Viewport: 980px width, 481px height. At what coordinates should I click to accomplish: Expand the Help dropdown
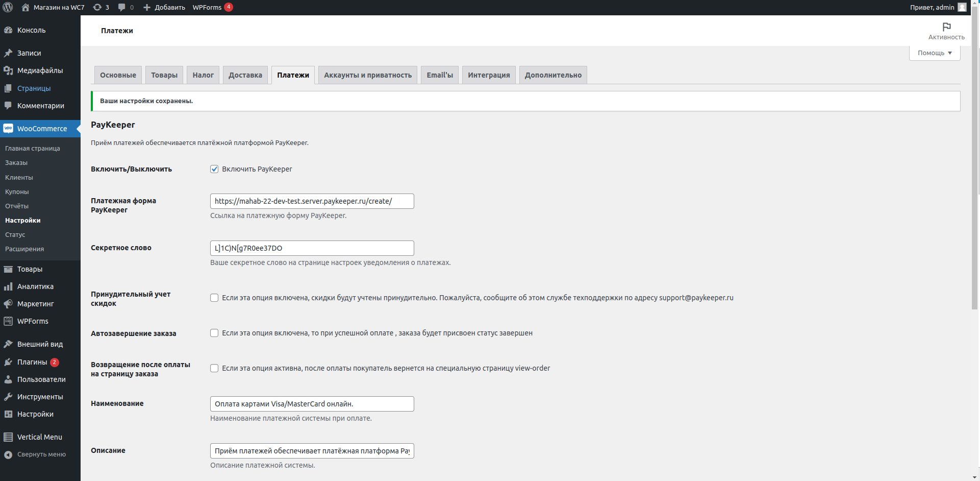point(934,53)
